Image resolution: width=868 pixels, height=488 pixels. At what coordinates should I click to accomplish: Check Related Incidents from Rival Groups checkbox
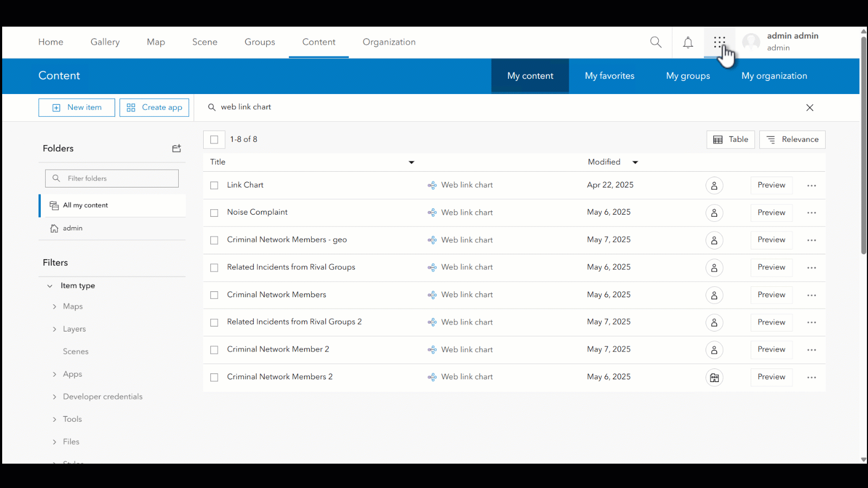(x=214, y=268)
